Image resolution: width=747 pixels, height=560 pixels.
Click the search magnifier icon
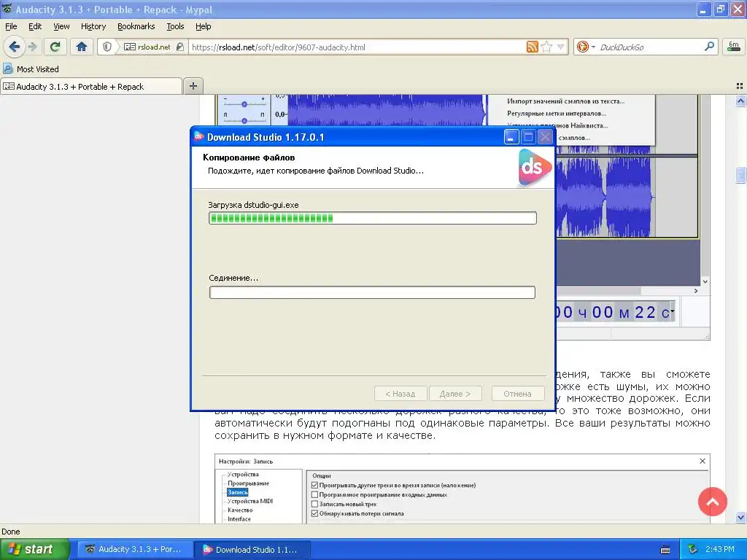point(709,46)
